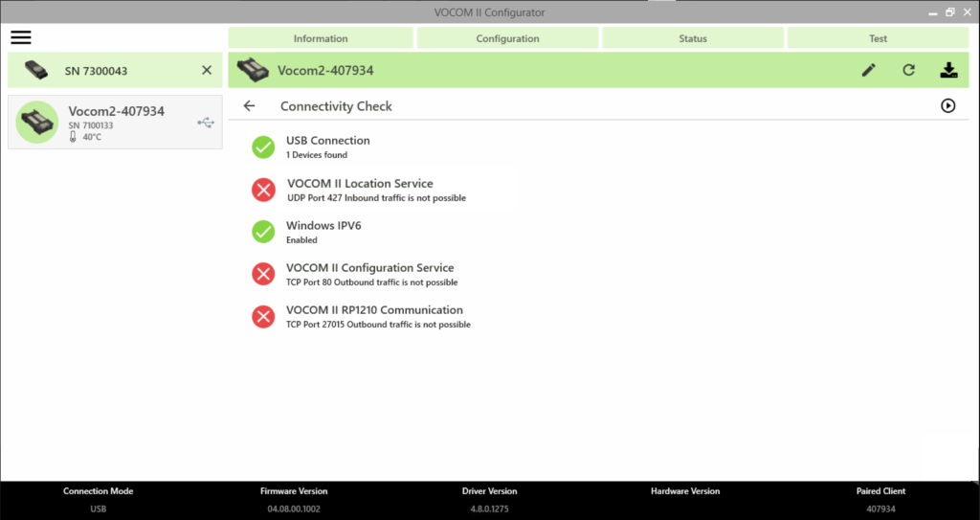Open the Test tab

coord(878,38)
